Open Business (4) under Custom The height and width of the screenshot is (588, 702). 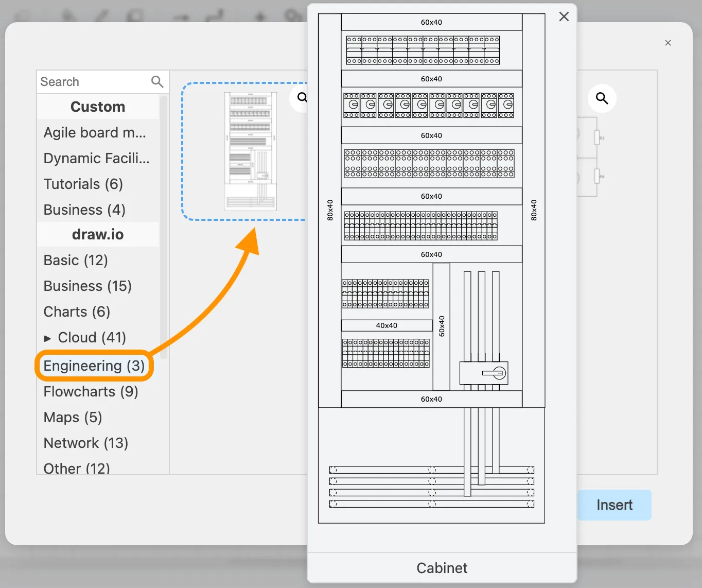pyautogui.click(x=84, y=210)
